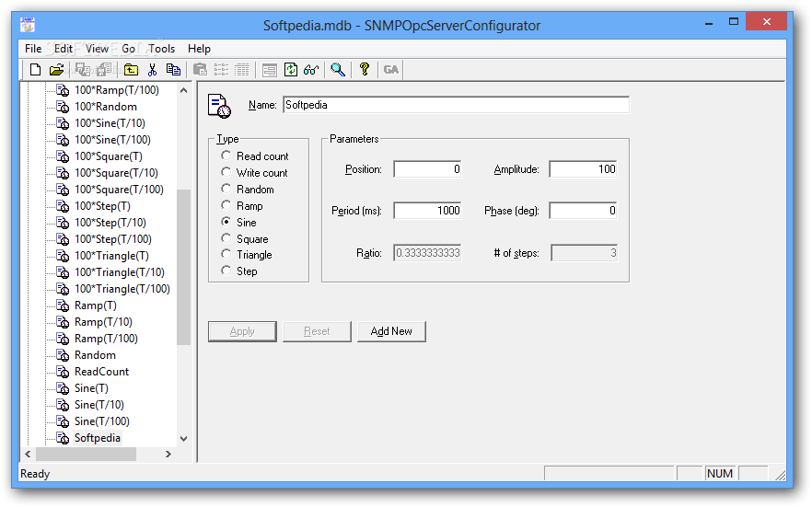The height and width of the screenshot is (507, 812).
Task: Click the icon beside Ramp(T) tree item
Action: 63,305
